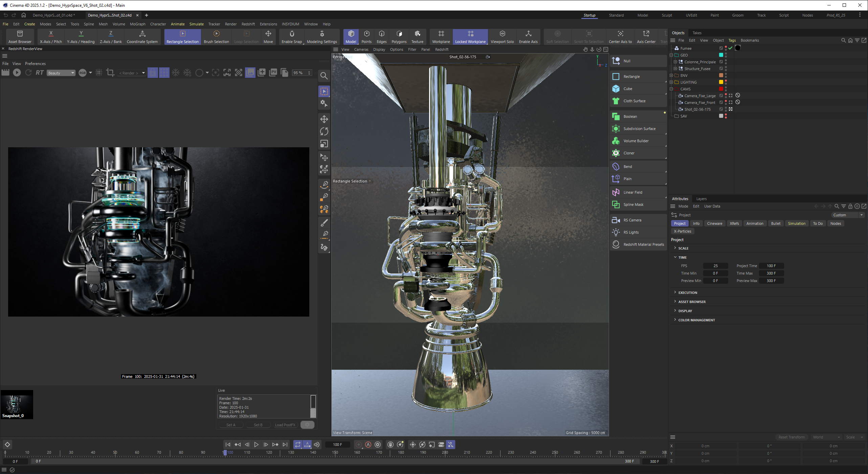Open the Custom attribute mode dropdown
Image resolution: width=868 pixels, height=474 pixels.
click(848, 215)
